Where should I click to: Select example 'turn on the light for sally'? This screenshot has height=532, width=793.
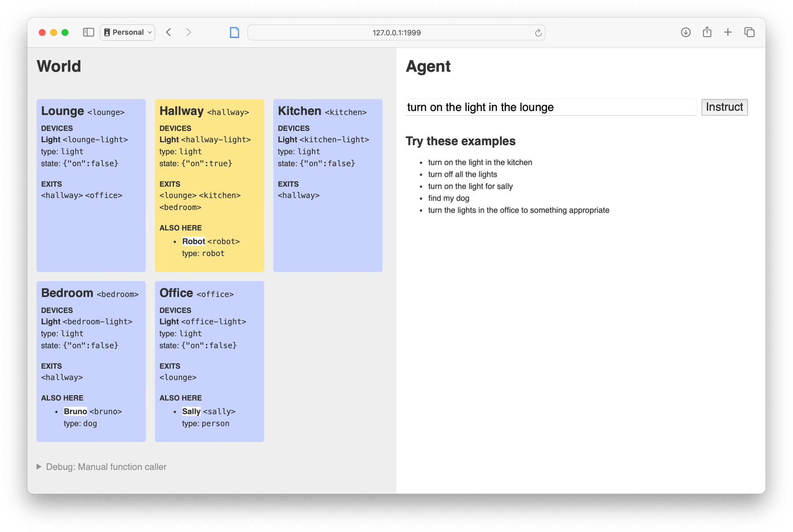coord(470,186)
